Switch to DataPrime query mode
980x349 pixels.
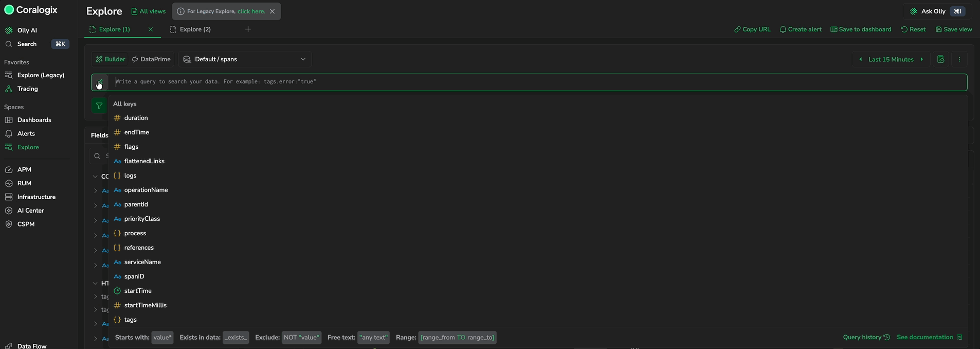(x=151, y=59)
